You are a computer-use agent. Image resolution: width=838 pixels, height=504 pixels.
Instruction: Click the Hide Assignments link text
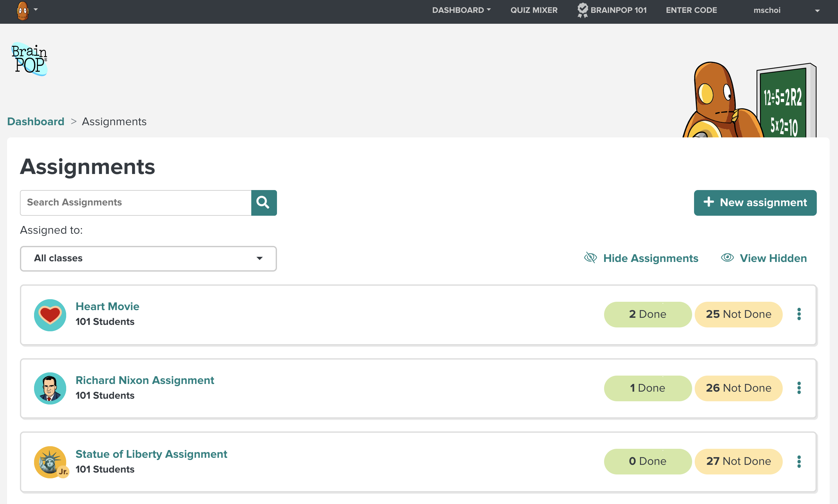click(x=651, y=258)
